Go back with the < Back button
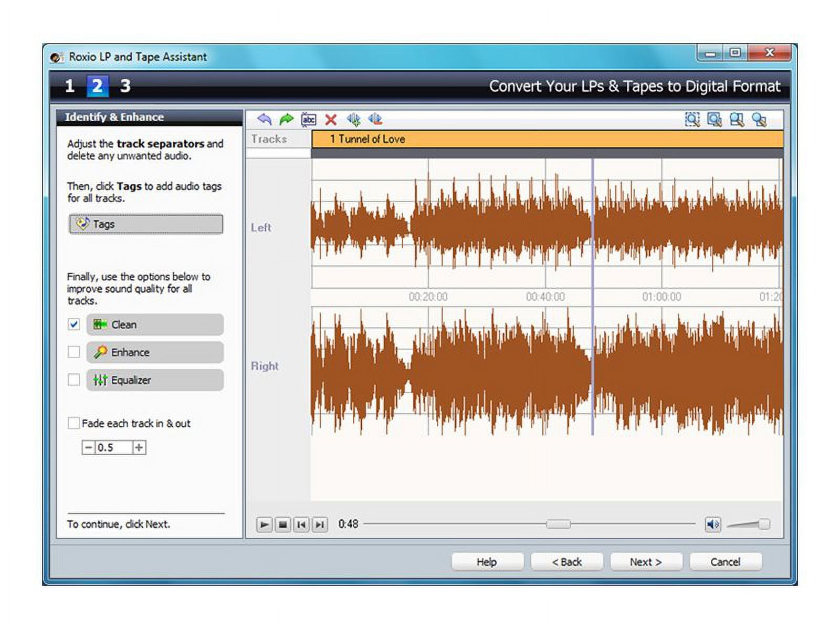This screenshot has width=840, height=630. (x=566, y=562)
